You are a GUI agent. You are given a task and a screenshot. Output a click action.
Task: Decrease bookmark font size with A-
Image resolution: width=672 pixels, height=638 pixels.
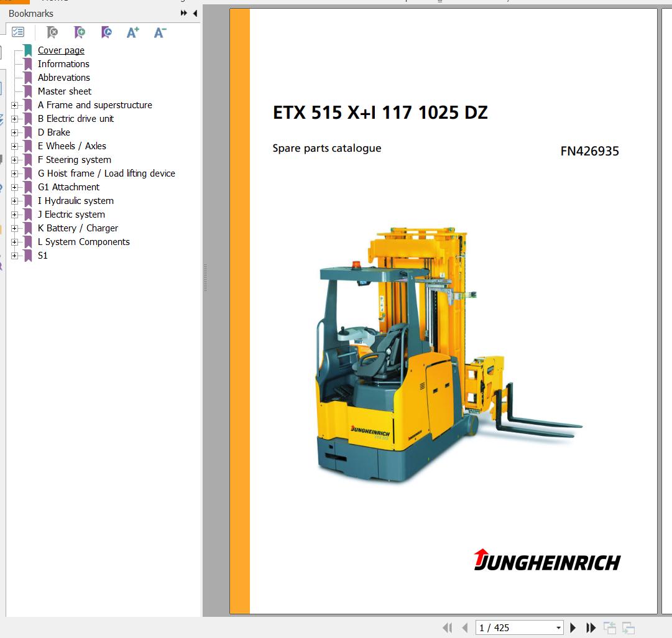(160, 32)
